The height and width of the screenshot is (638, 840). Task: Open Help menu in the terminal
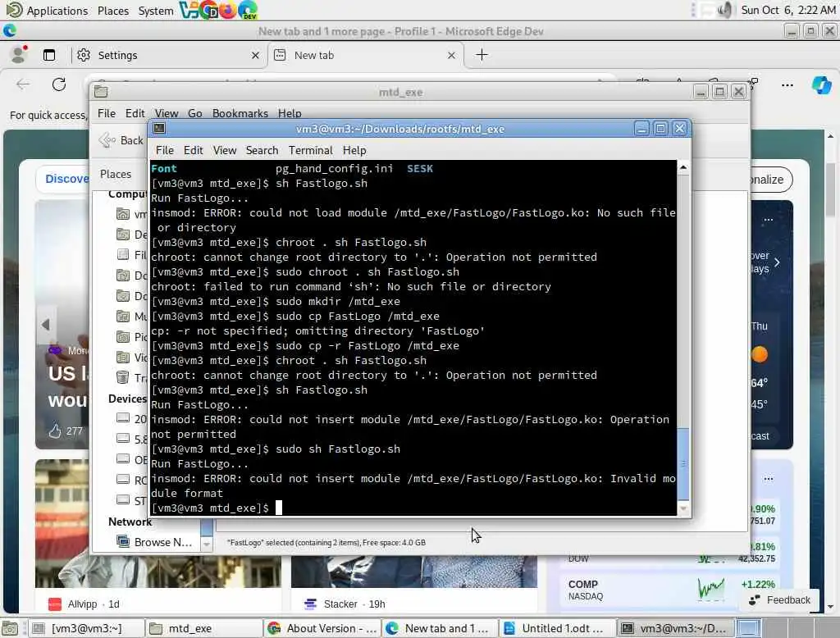[354, 151]
